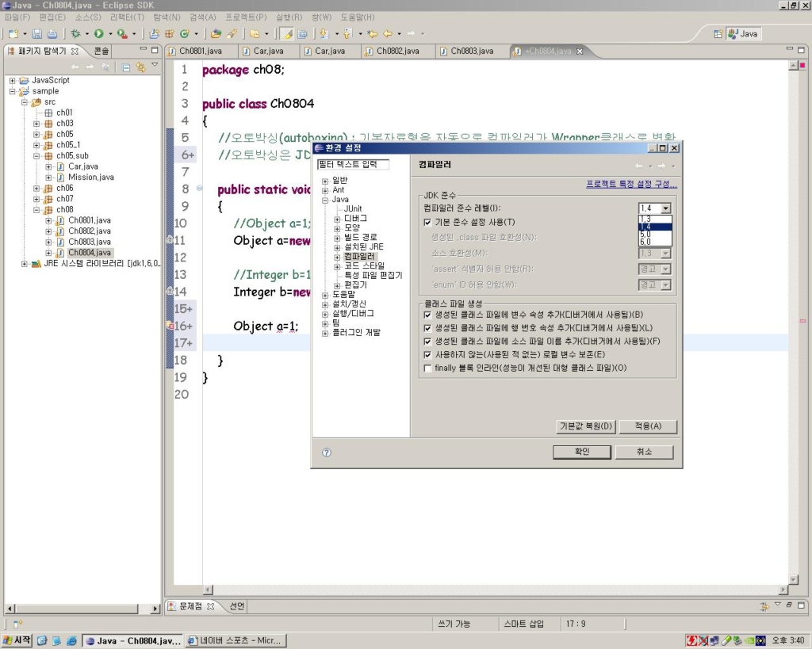Expand the JavaScript project node
Screen dimensions: 812x649
pyautogui.click(x=12, y=80)
